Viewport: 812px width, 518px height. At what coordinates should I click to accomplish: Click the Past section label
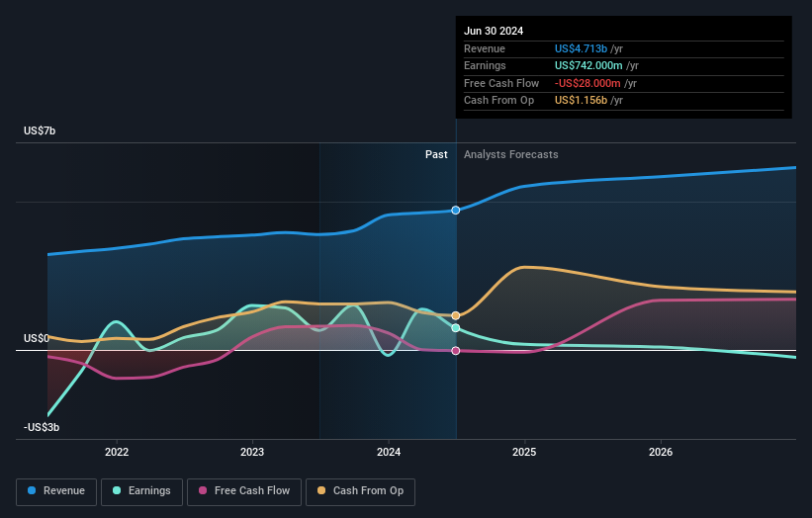pos(436,155)
